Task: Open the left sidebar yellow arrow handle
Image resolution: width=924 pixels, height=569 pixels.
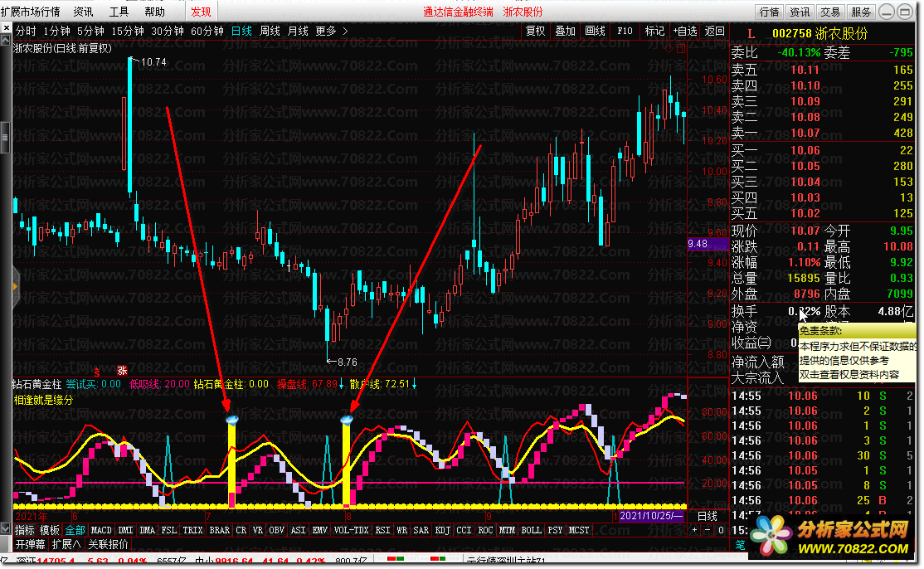Action: 15,287
